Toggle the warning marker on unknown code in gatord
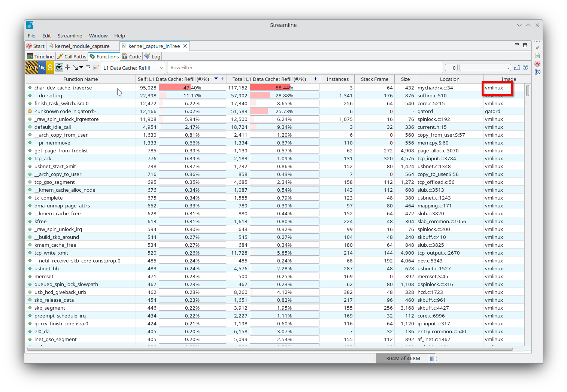Image resolution: width=567 pixels, height=392 pixels. point(30,111)
